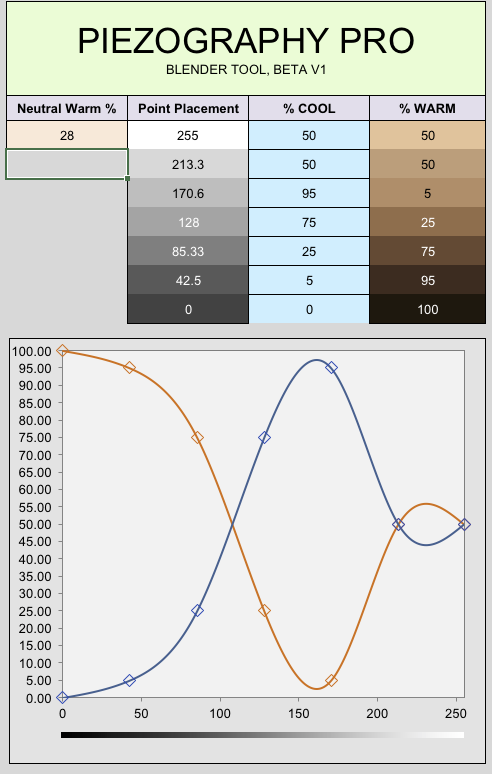Click the blue diamond marker at 0.00
Image resolution: width=492 pixels, height=774 pixels.
click(62, 697)
